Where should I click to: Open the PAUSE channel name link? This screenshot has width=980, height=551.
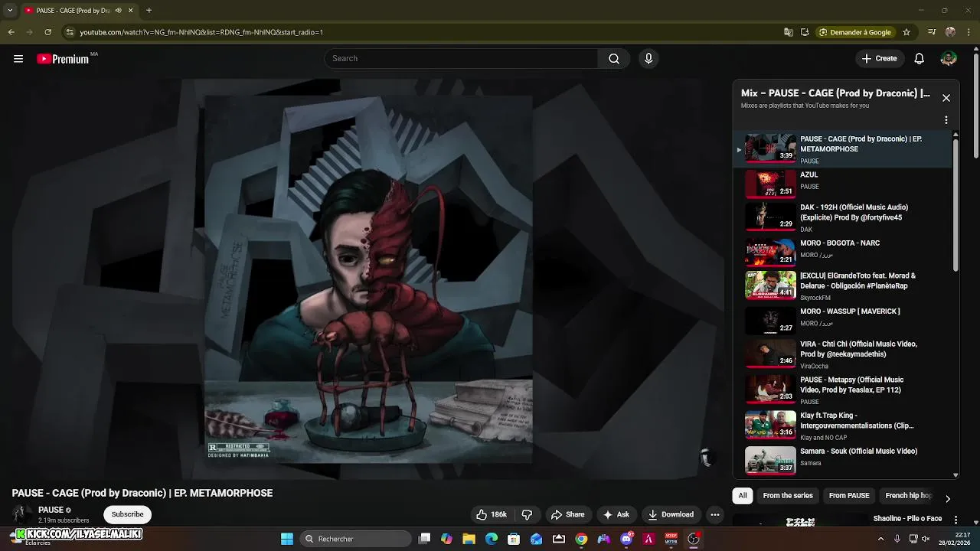pyautogui.click(x=51, y=510)
